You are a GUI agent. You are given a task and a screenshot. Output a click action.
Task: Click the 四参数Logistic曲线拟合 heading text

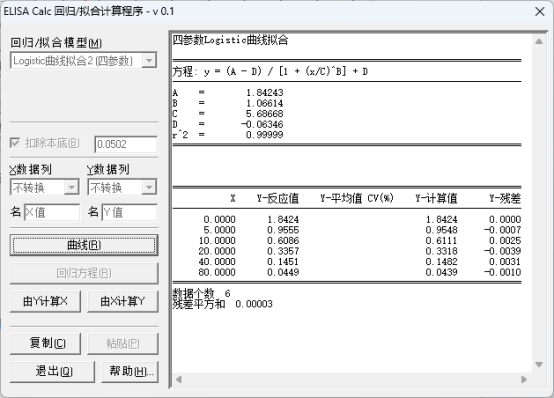(230, 40)
